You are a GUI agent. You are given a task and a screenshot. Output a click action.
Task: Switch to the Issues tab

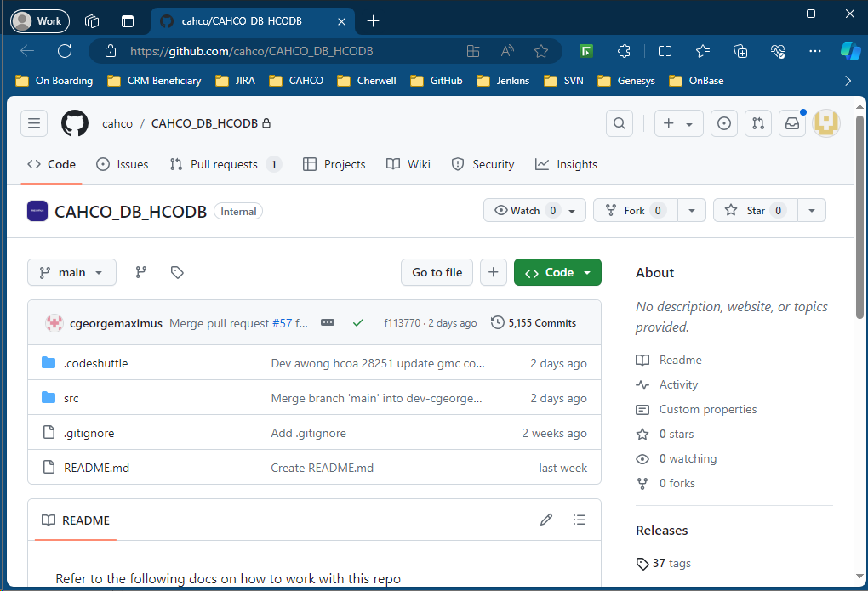[x=122, y=163]
